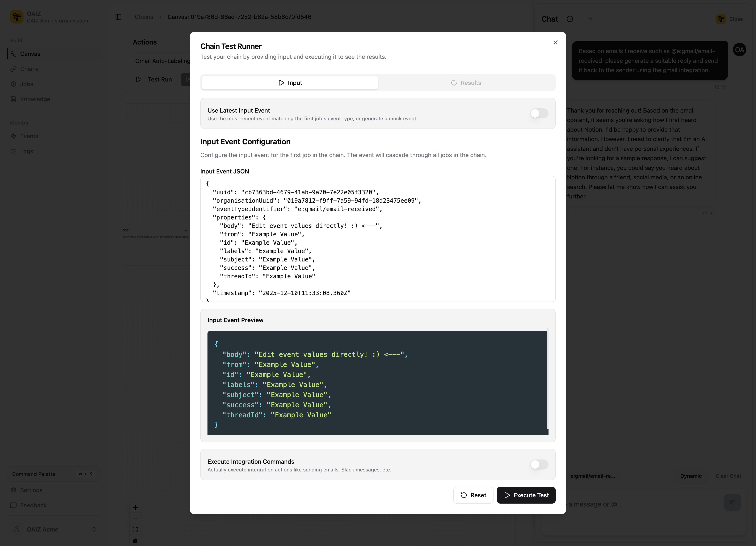The width and height of the screenshot is (756, 546).
Task: Open the Jobs section
Action: 26,84
